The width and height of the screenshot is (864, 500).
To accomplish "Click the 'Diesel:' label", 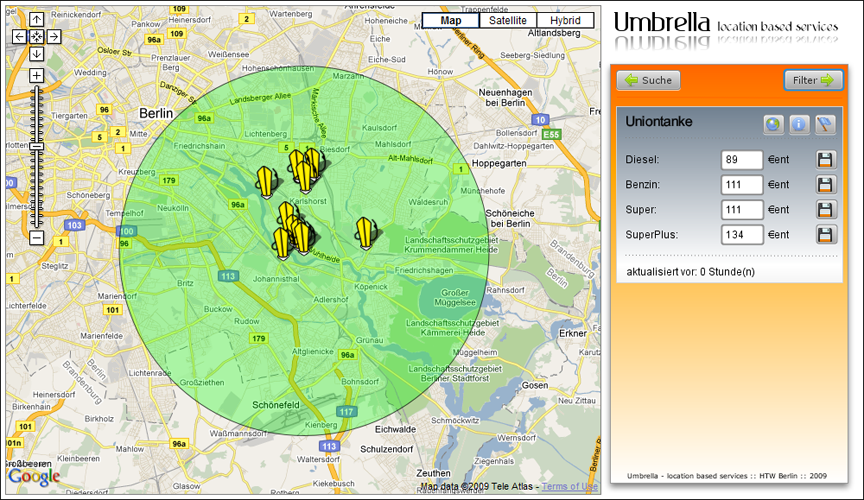I will click(642, 160).
